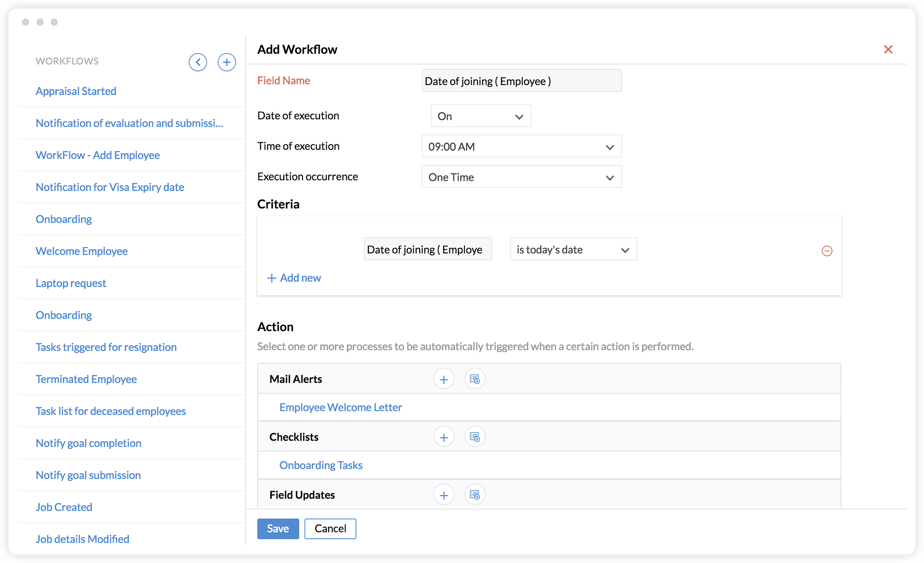Cancel adding the workflow
The width and height of the screenshot is (924, 563).
coord(330,528)
